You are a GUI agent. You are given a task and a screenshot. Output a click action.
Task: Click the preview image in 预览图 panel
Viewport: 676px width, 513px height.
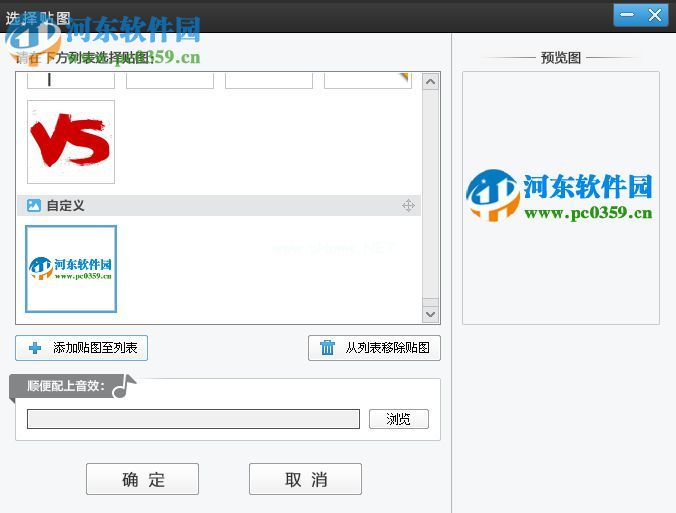(x=560, y=196)
